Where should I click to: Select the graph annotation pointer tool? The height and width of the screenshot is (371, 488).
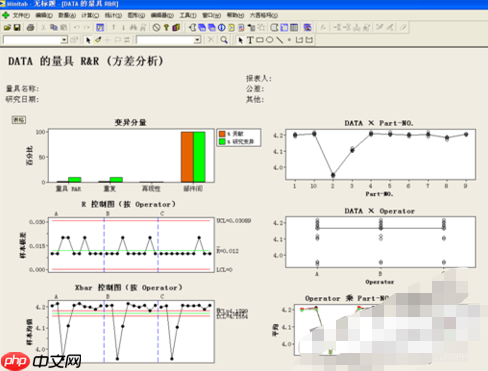[x=240, y=40]
